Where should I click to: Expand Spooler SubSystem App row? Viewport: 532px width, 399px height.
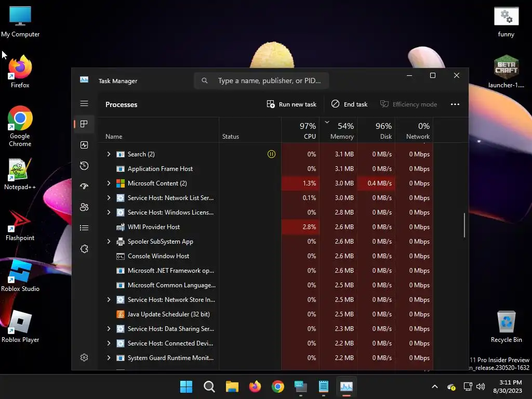pos(109,242)
